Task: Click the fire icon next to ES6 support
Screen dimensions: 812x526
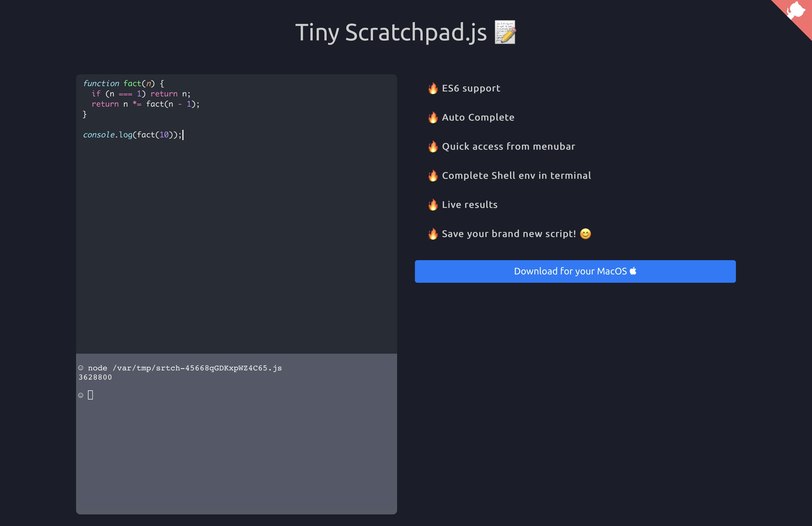Action: click(x=433, y=88)
